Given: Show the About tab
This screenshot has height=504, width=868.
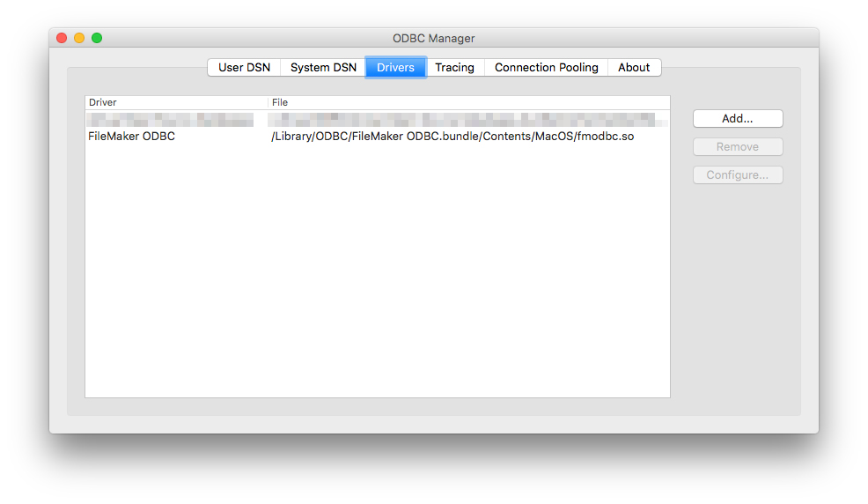Looking at the screenshot, I should [634, 68].
